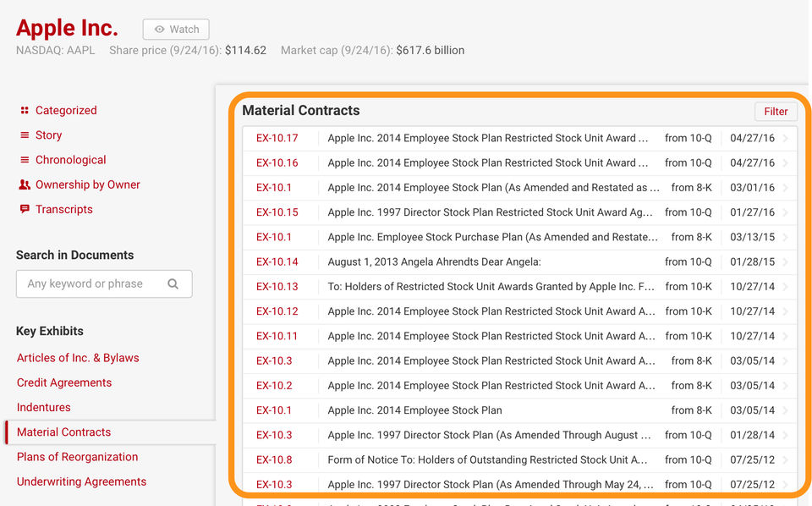Open the EX-10.16 exhibit link
Screen dimensions: 812x506
click(x=277, y=163)
